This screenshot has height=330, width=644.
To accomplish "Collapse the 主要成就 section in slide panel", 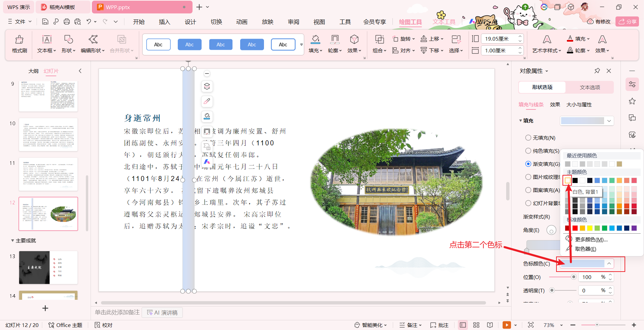I will coord(13,241).
